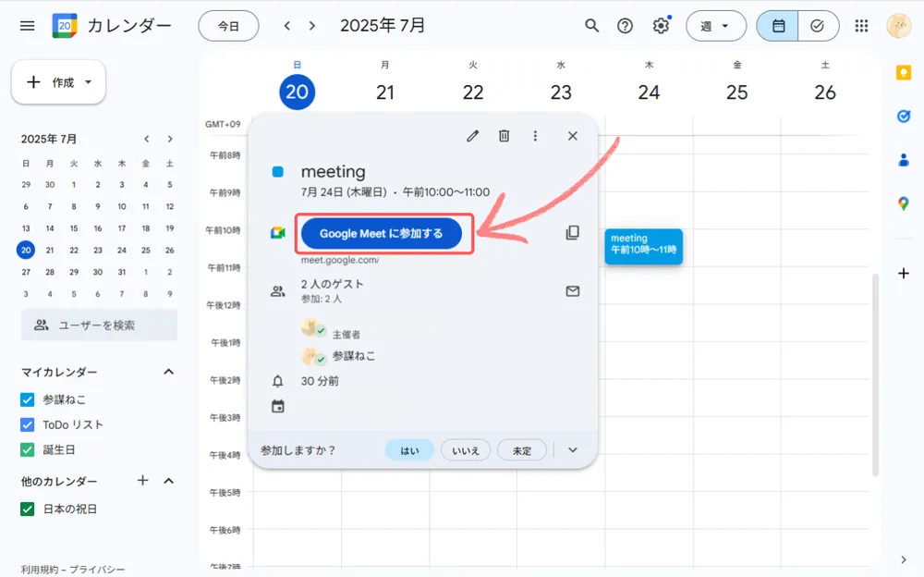Switch to tasks view checkmark icon
The height and width of the screenshot is (577, 924).
(x=818, y=26)
